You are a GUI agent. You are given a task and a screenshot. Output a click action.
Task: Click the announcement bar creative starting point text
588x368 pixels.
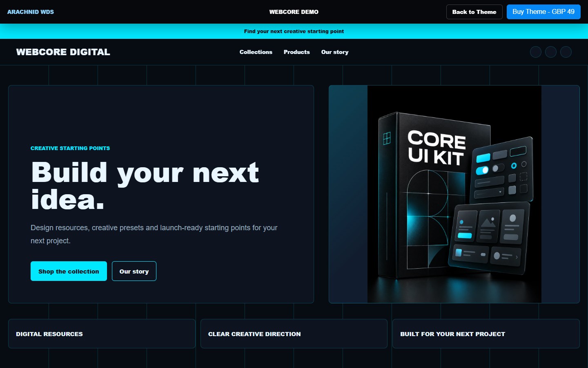click(294, 31)
